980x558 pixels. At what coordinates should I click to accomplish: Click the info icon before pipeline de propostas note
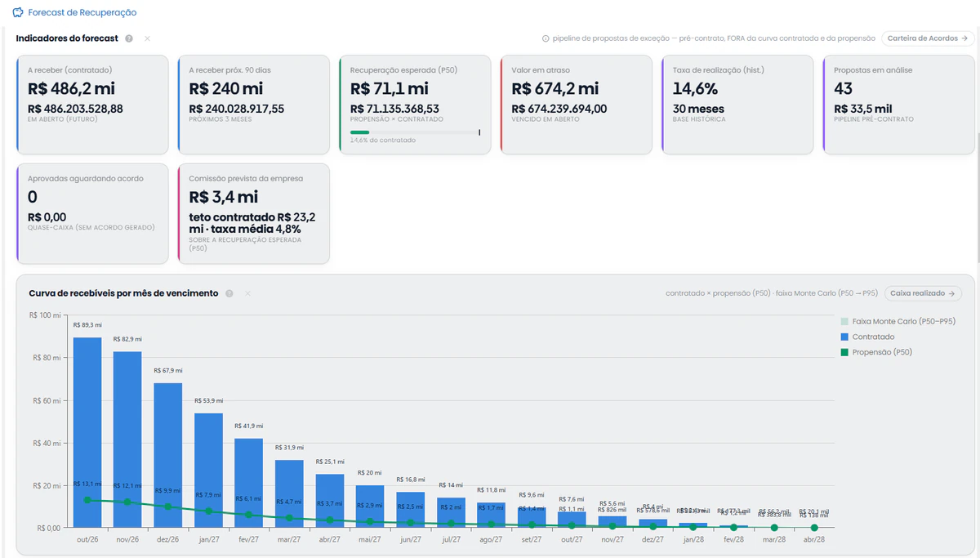point(546,38)
